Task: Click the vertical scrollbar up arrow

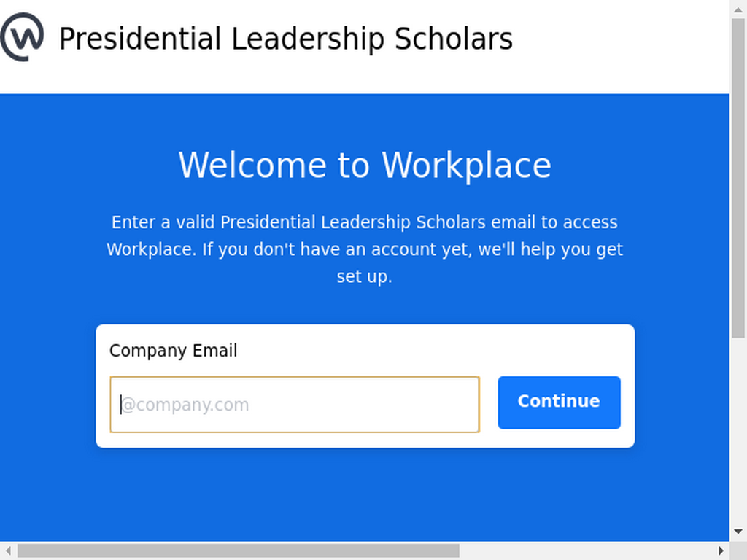Action: coord(738,9)
